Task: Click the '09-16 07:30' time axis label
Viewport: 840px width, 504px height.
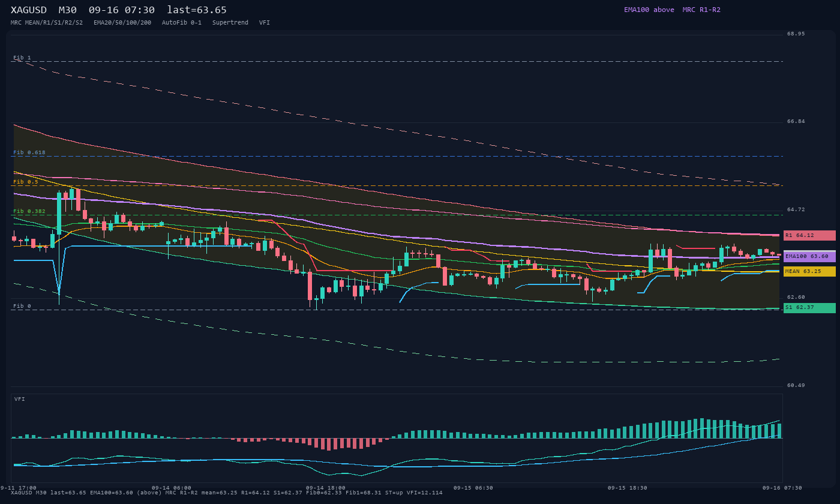Action: coord(782,488)
